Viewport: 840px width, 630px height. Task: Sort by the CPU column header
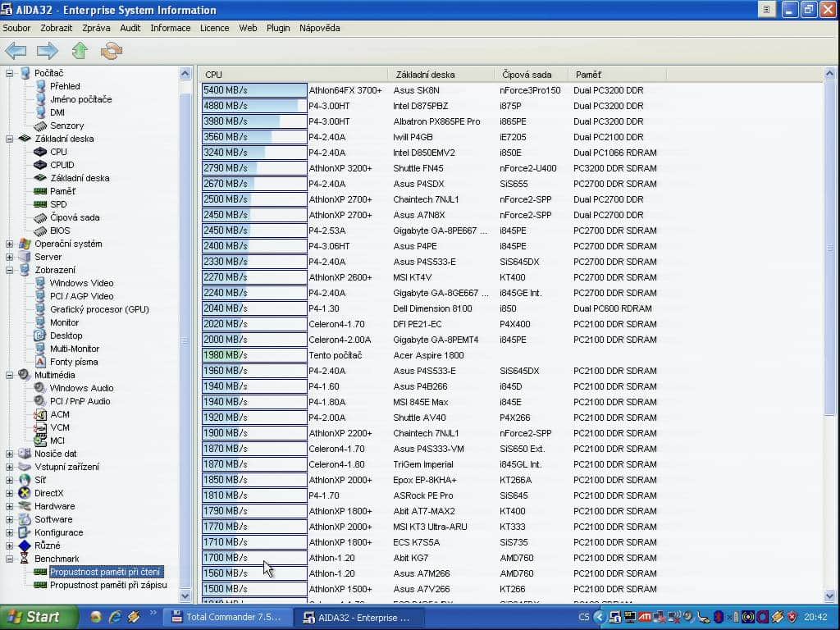(x=293, y=75)
